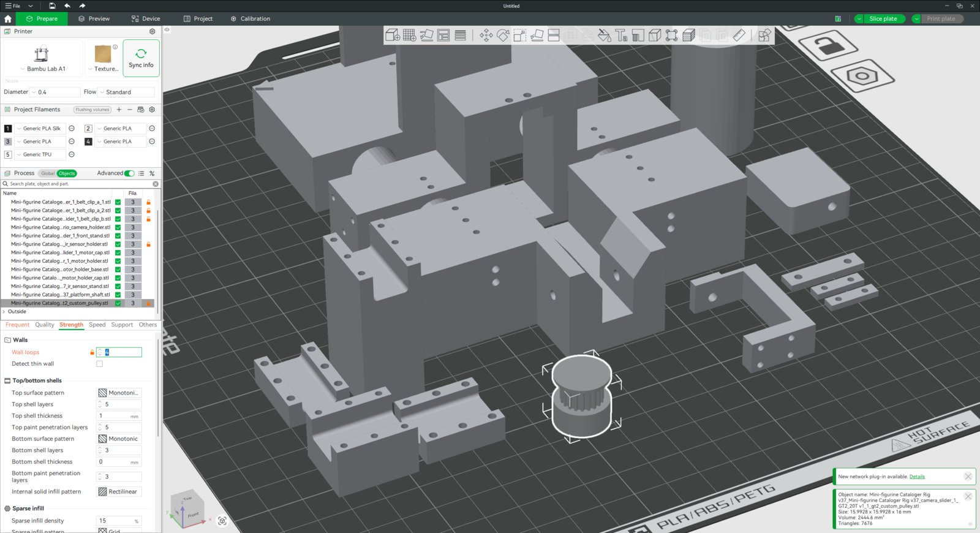This screenshot has height=533, width=980.
Task: Select the Seam painting tool
Action: tap(655, 36)
